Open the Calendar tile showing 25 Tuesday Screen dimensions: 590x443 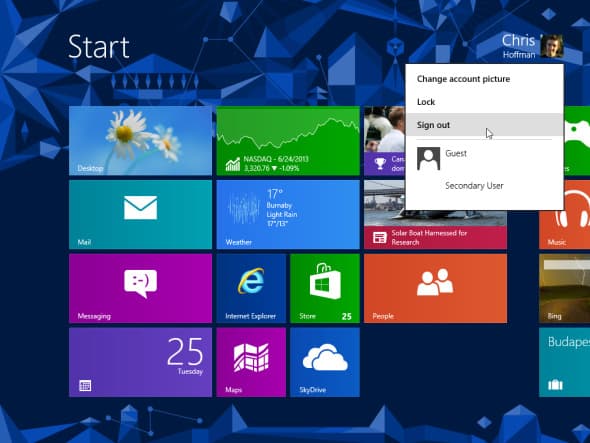point(140,362)
